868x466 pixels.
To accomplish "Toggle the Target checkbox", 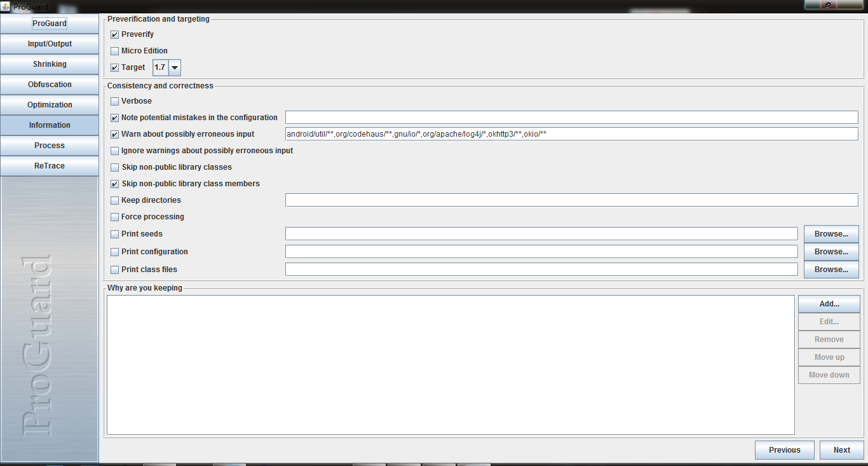I will 114,67.
